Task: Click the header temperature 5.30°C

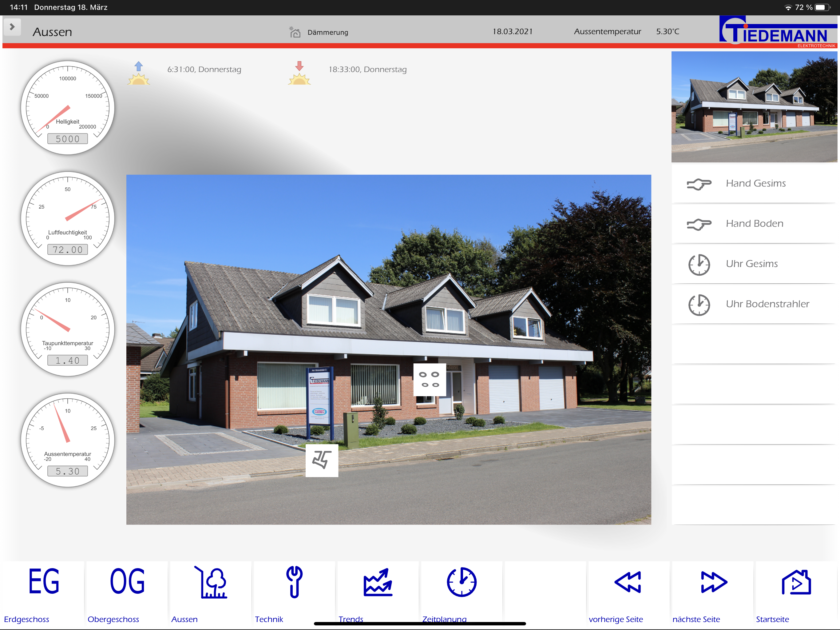Action: pos(668,32)
